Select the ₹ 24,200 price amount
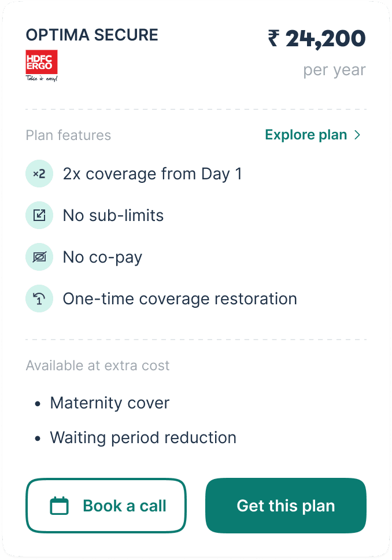The height and width of the screenshot is (560, 392). [x=317, y=39]
